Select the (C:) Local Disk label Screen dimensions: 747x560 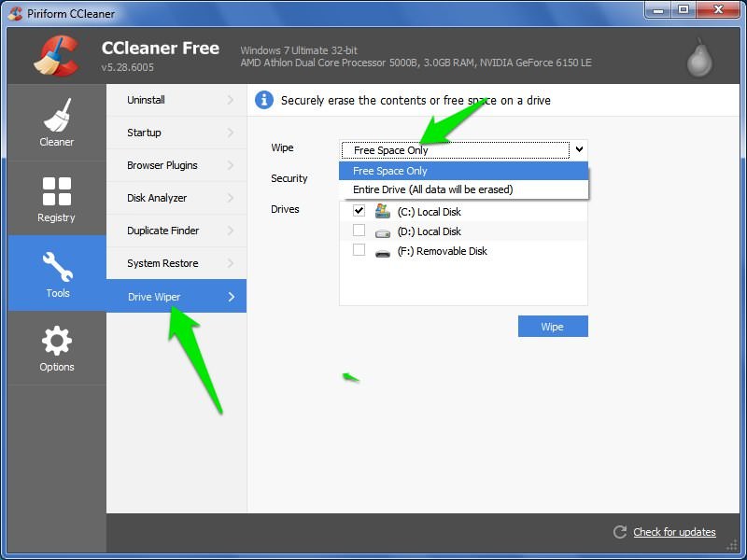click(x=429, y=212)
